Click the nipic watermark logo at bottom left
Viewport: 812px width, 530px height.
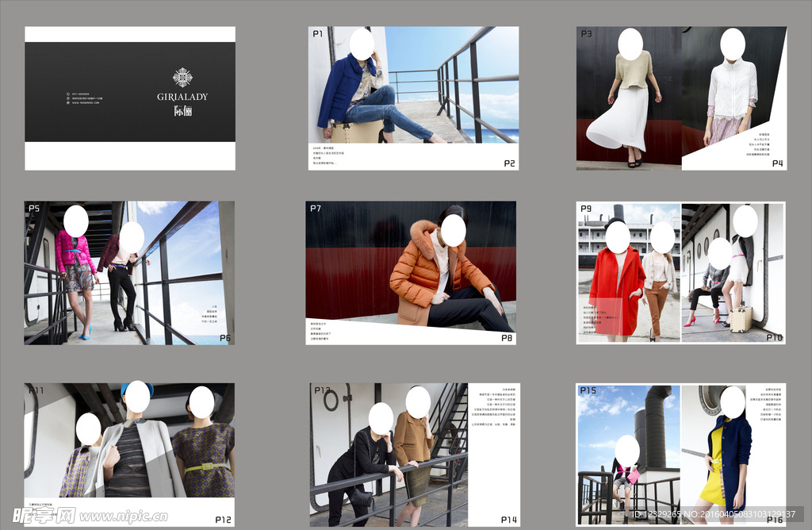pyautogui.click(x=39, y=516)
